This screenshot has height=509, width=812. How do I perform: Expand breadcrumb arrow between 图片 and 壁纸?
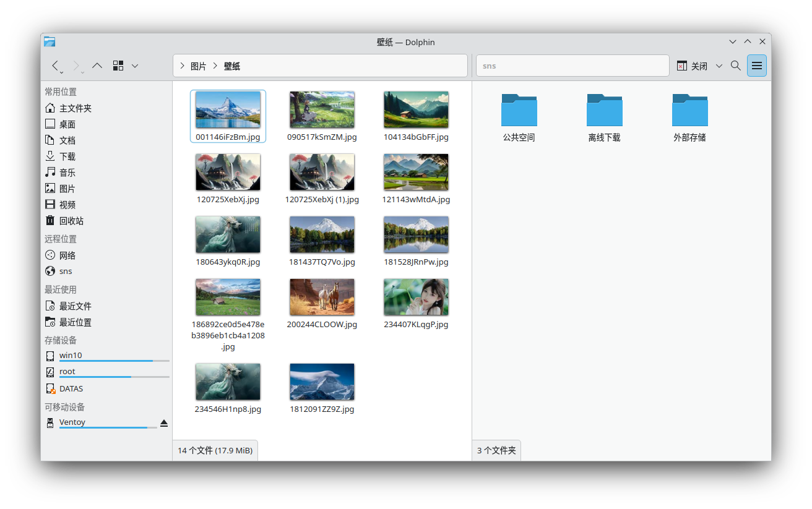pos(215,66)
